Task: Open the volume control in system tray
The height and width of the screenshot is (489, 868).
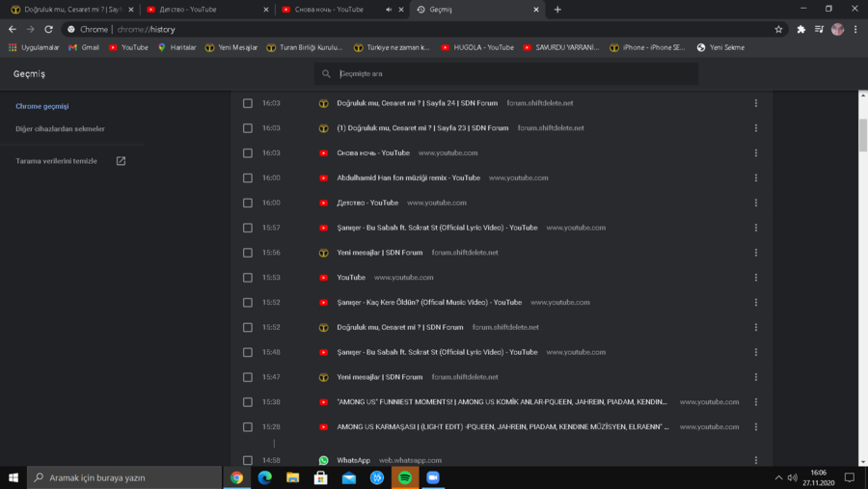Action: tap(792, 477)
